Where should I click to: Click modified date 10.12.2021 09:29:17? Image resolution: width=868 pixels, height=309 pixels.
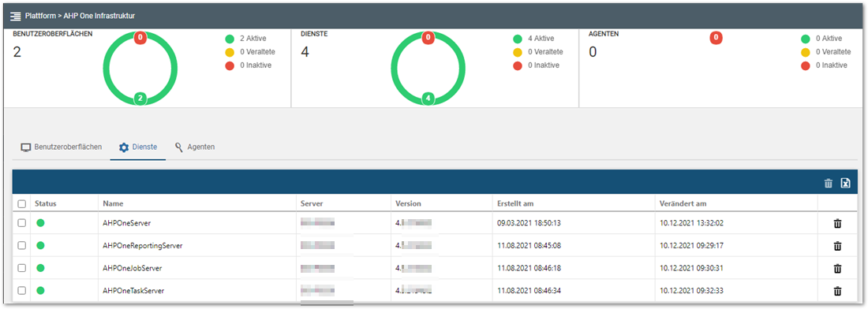(x=691, y=246)
